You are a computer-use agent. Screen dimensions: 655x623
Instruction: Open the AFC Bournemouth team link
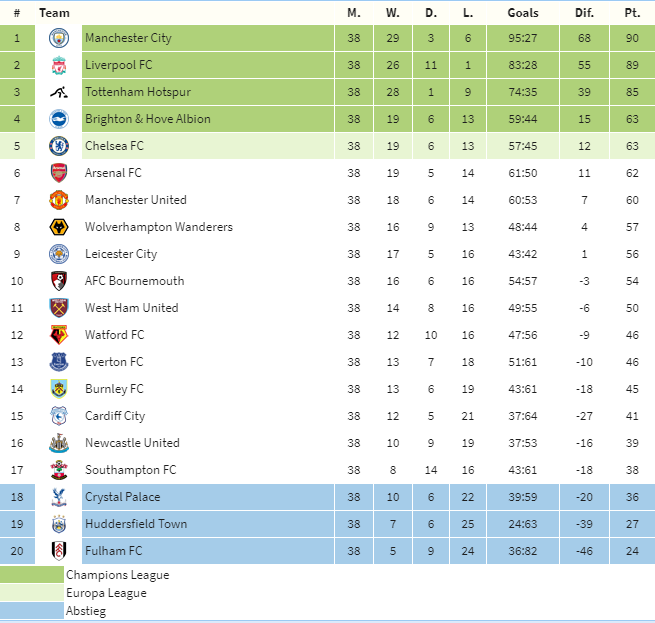point(134,281)
